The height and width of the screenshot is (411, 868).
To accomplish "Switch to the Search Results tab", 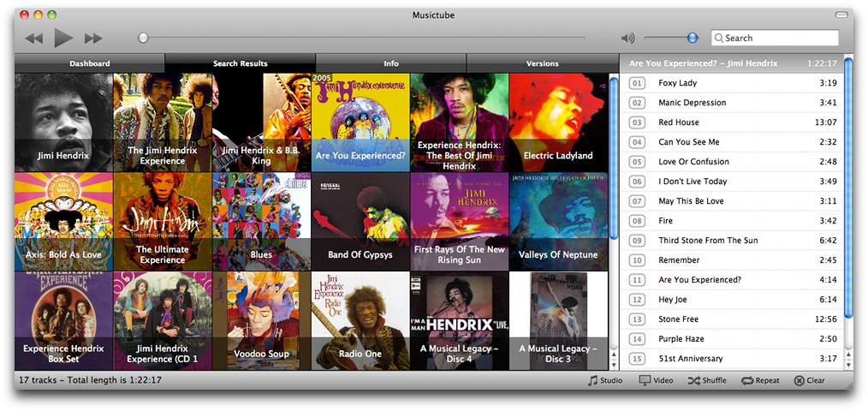I will pos(241,63).
